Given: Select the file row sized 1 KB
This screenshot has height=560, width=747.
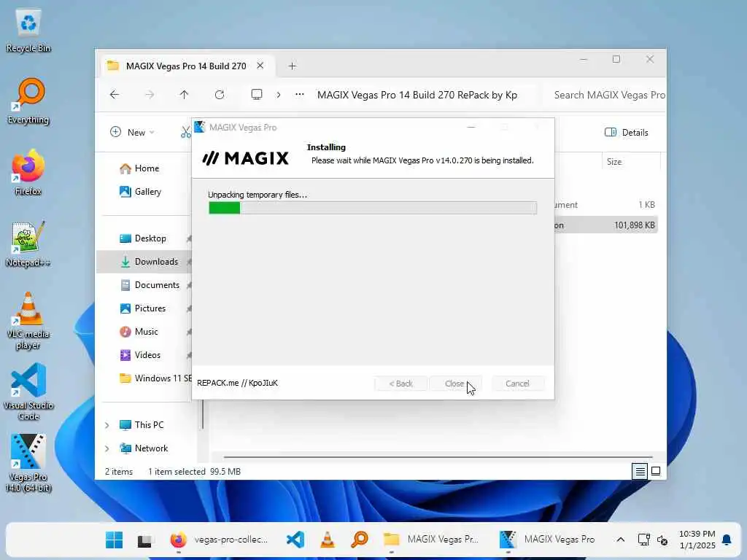Looking at the screenshot, I should (x=606, y=205).
